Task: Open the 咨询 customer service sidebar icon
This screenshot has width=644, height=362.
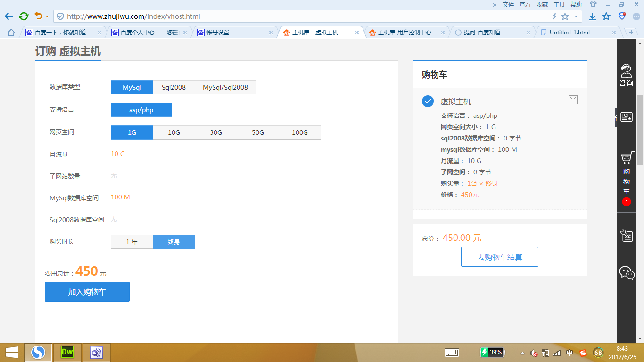Action: tap(626, 75)
